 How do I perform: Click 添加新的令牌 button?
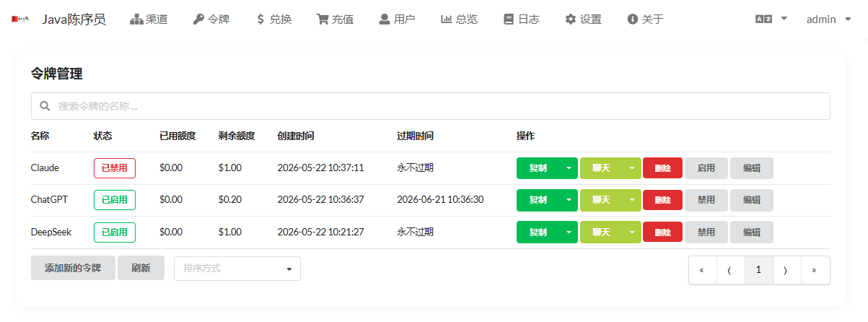pyautogui.click(x=73, y=268)
